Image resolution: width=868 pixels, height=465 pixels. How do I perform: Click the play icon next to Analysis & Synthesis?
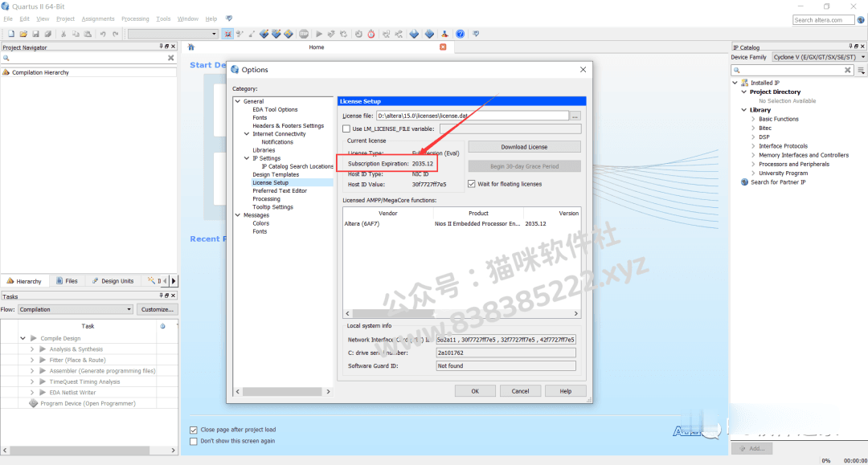[x=43, y=349]
